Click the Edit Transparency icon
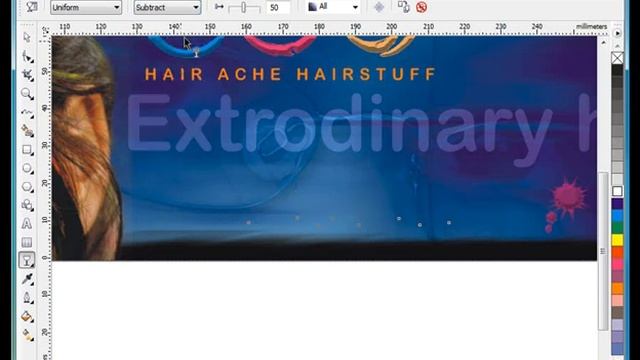This screenshot has height=360, width=640. 32,7
